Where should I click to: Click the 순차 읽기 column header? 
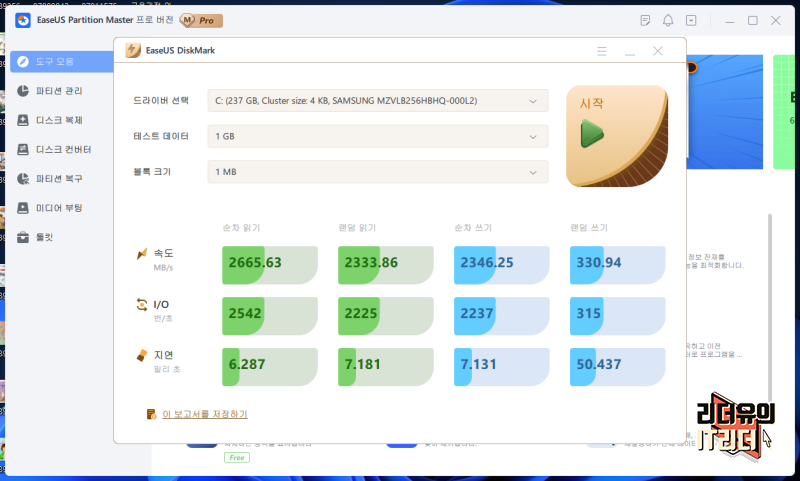pyautogui.click(x=241, y=227)
